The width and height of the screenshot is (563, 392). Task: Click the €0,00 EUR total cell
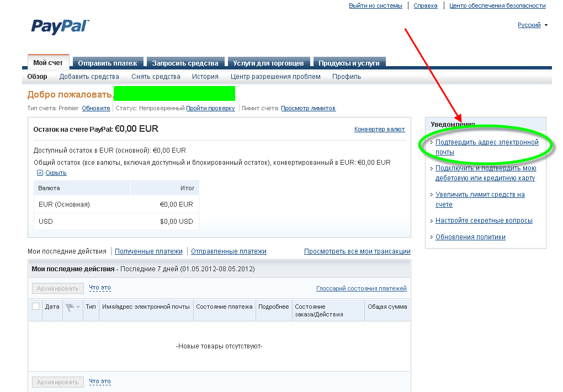(176, 205)
